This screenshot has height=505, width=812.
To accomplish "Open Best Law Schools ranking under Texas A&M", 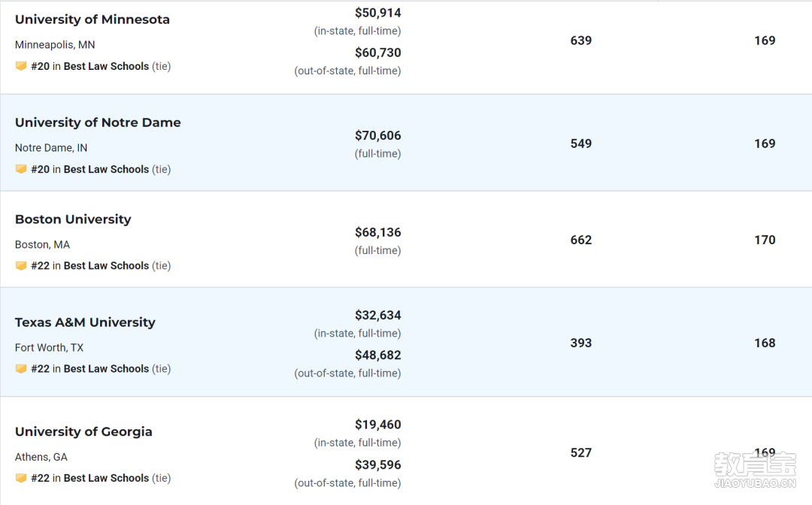I will tap(106, 368).
